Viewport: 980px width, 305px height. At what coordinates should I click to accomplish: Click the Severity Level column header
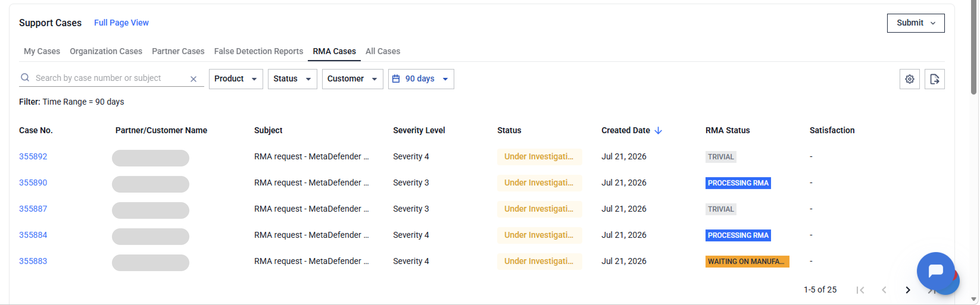[x=419, y=130]
